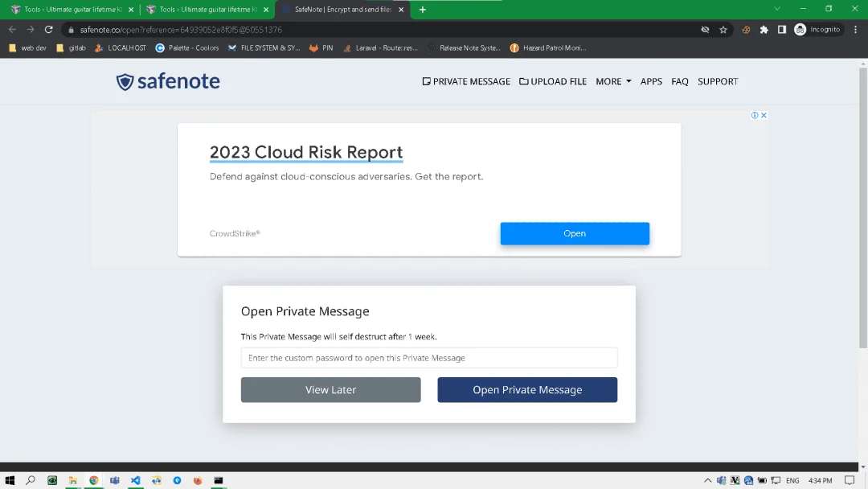
Task: Click the network icon in system tray
Action: pos(776,481)
